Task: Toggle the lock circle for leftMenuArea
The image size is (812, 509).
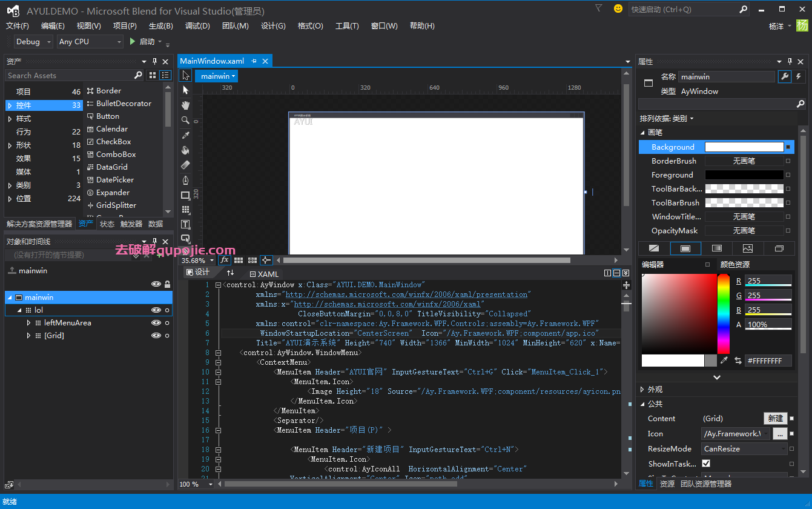Action: pyautogui.click(x=167, y=323)
